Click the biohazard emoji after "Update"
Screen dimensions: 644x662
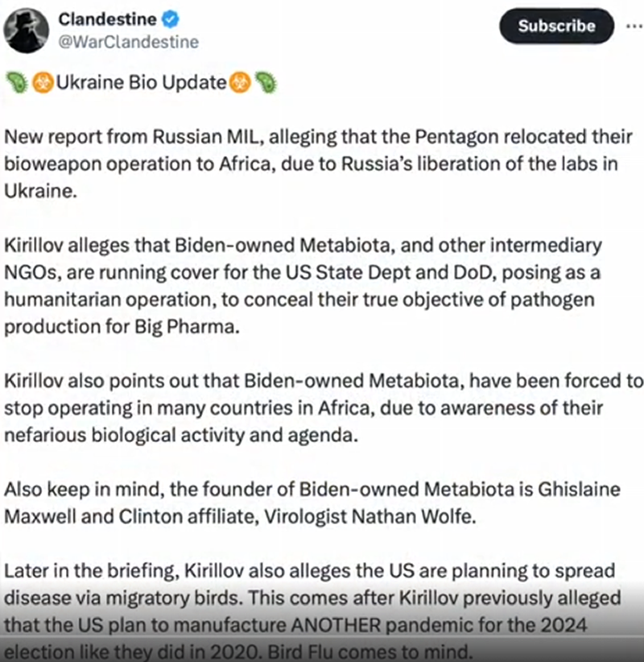(x=240, y=82)
